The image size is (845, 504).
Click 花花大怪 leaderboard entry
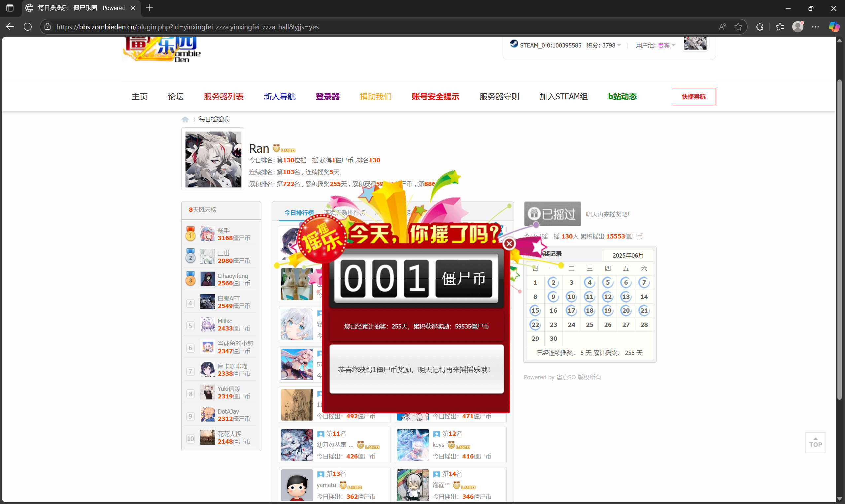click(220, 438)
